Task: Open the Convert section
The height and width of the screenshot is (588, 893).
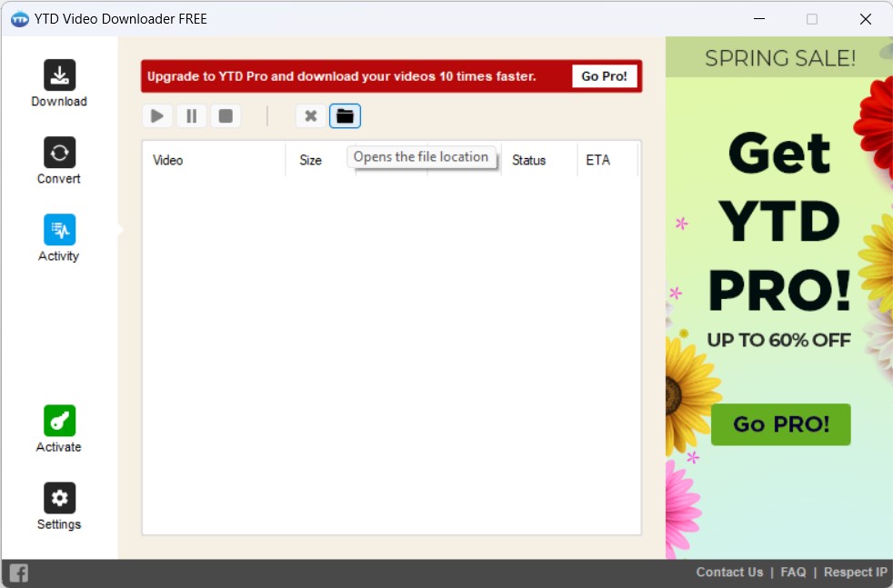Action: coord(59,161)
